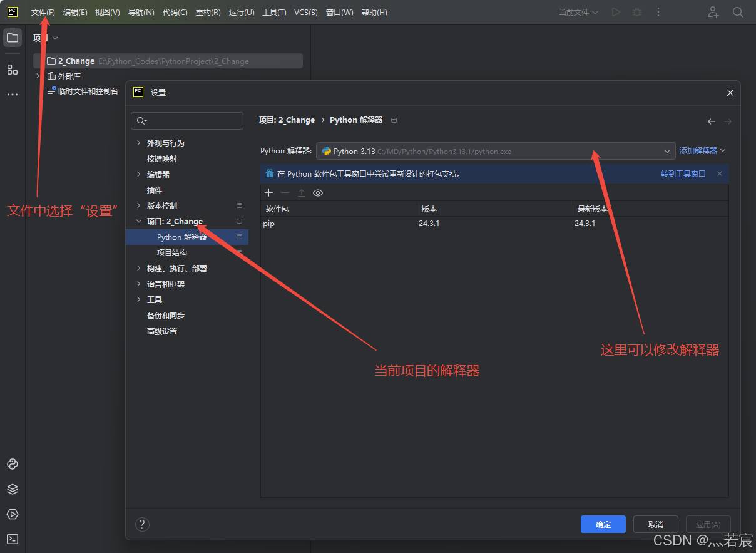Open the 添加解释器 dropdown
This screenshot has width=756, height=553.
pos(702,150)
